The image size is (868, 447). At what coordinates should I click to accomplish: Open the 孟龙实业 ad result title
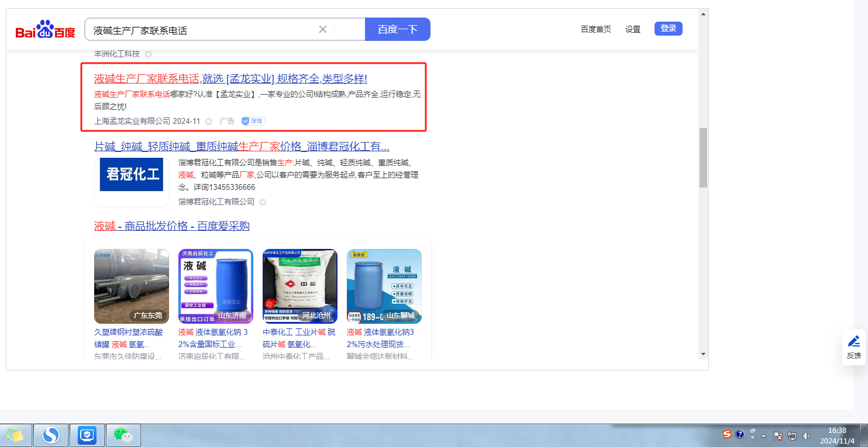click(x=230, y=79)
